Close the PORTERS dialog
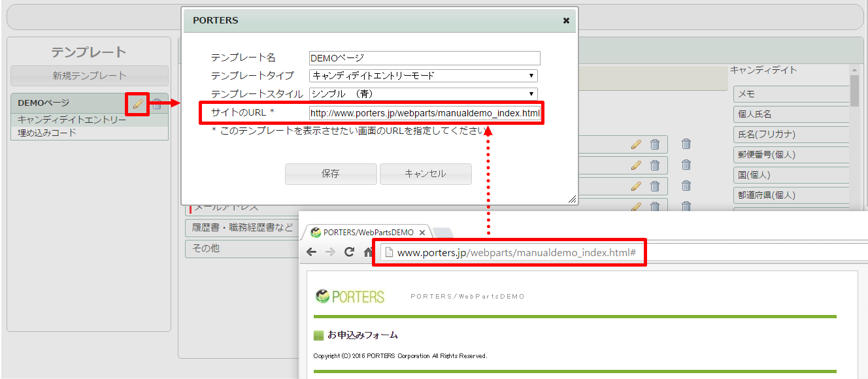This screenshot has width=868, height=379. [566, 20]
